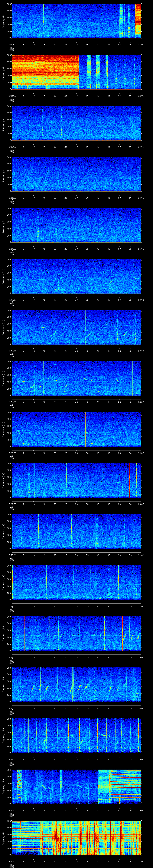Click the '2:25:00' start time label

[12, 300]
